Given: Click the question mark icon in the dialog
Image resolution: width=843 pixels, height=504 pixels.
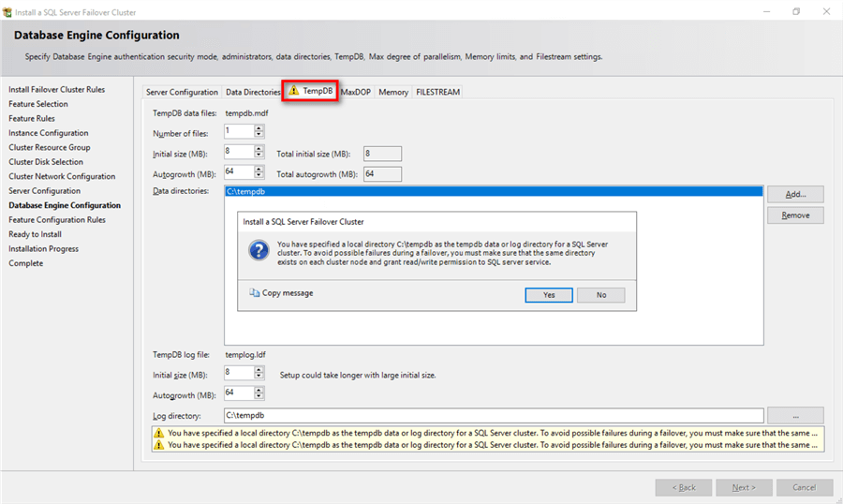Looking at the screenshot, I should click(x=259, y=251).
